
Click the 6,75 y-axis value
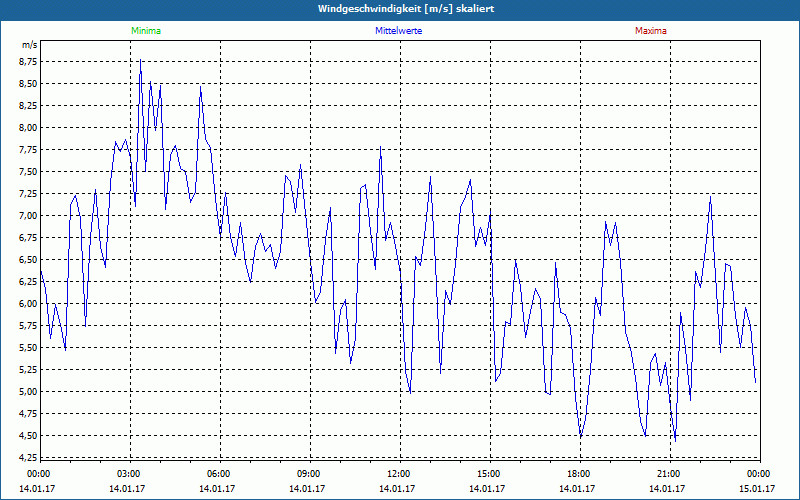[29, 238]
